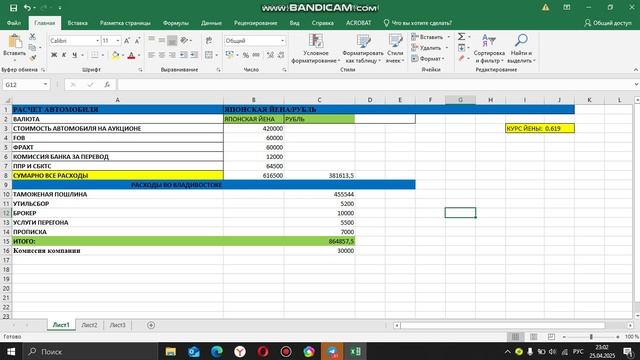Open Cell Styles gallery
The width and height of the screenshot is (640, 360).
click(395, 49)
